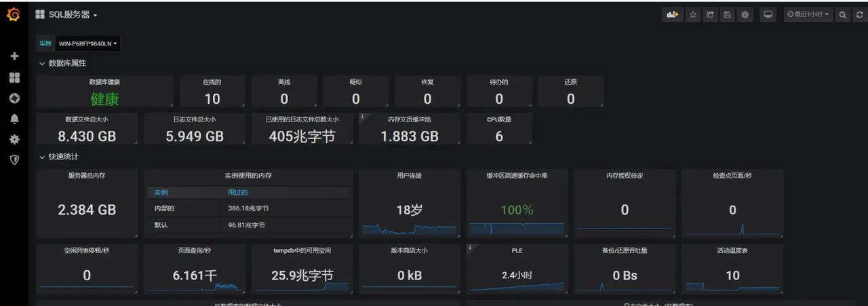Image resolution: width=868 pixels, height=306 pixels.
Task: Star this dashboard as favorite
Action: click(693, 14)
